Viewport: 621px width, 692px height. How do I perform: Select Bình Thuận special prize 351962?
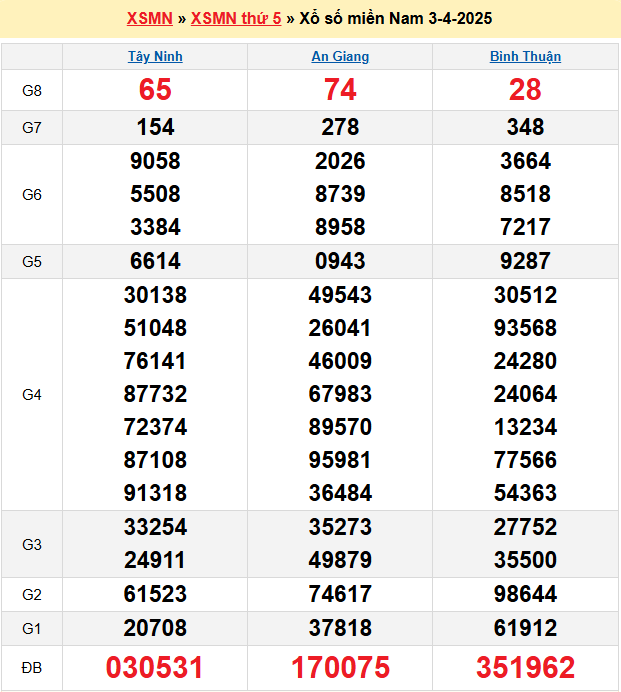[525, 668]
